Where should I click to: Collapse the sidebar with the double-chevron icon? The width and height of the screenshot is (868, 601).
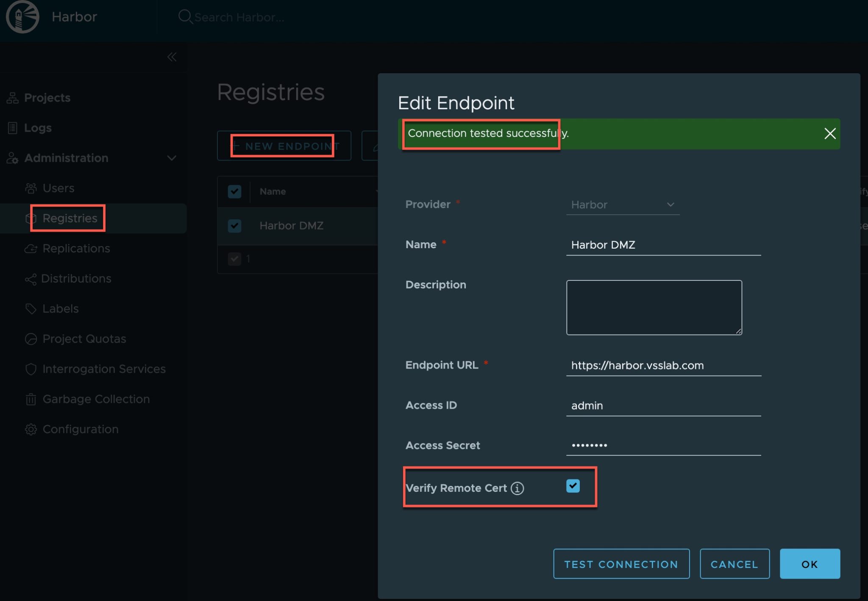(172, 57)
